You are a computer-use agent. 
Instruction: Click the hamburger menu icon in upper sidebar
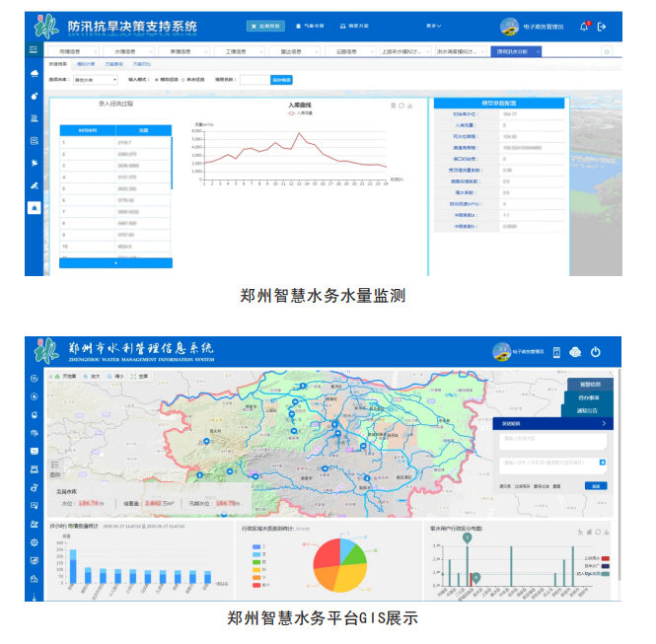point(35,49)
